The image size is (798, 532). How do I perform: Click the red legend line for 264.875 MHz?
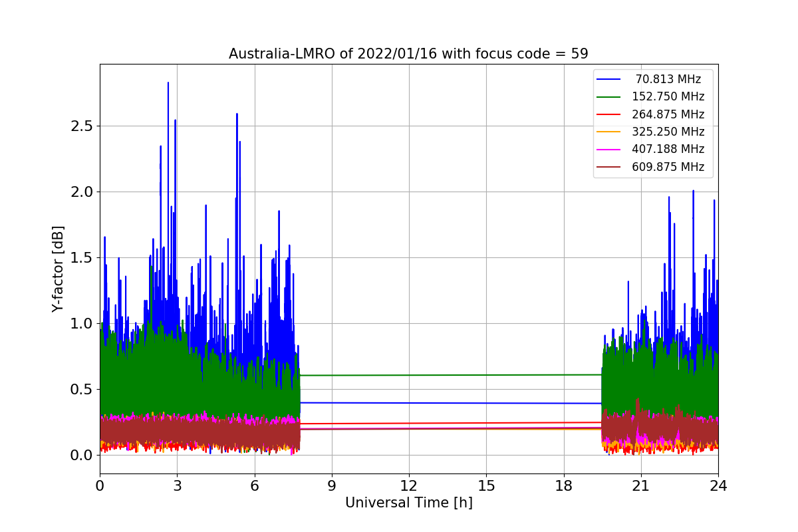click(x=609, y=114)
